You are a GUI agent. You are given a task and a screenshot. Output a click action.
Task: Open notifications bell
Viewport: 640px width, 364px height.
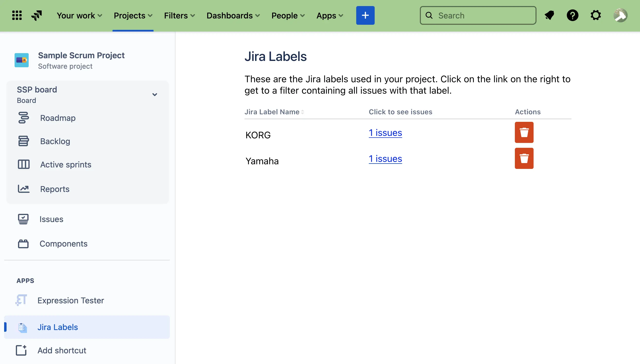(549, 15)
